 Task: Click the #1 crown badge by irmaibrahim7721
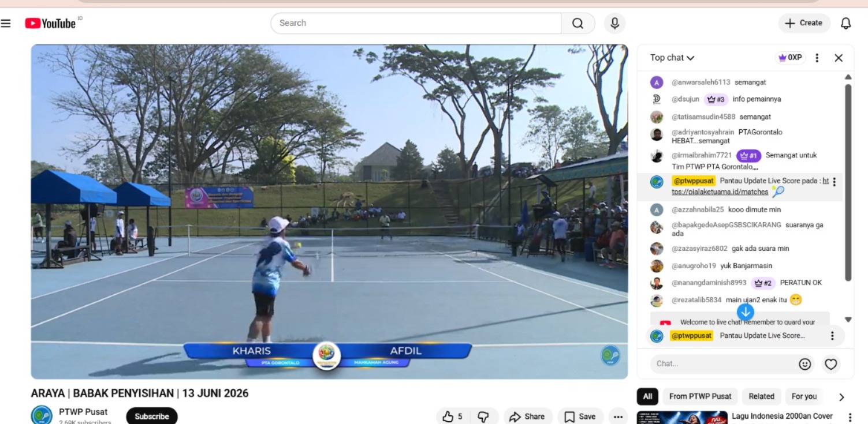pyautogui.click(x=748, y=156)
